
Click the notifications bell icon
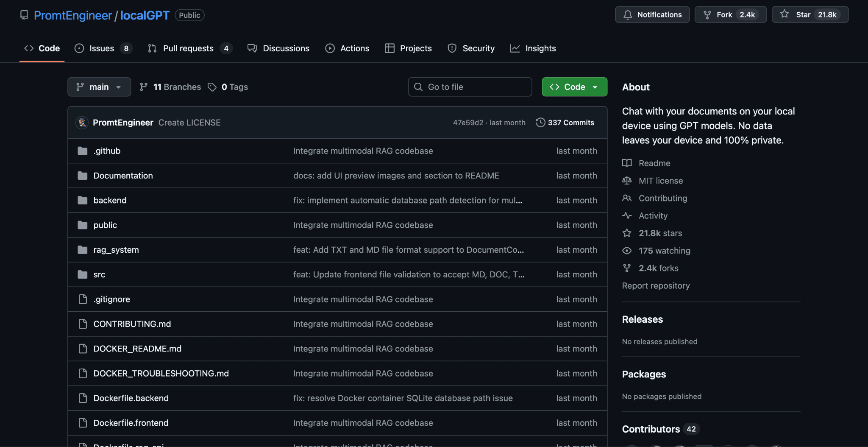(627, 14)
